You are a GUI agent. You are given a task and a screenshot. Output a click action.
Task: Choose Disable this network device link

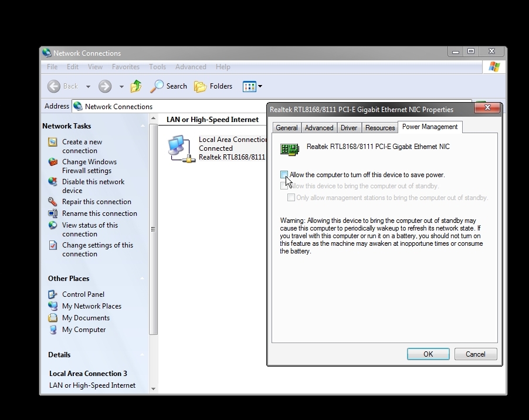(93, 186)
